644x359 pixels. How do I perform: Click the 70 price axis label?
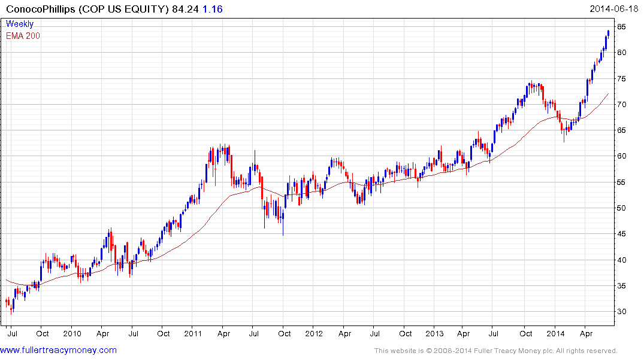(621, 105)
